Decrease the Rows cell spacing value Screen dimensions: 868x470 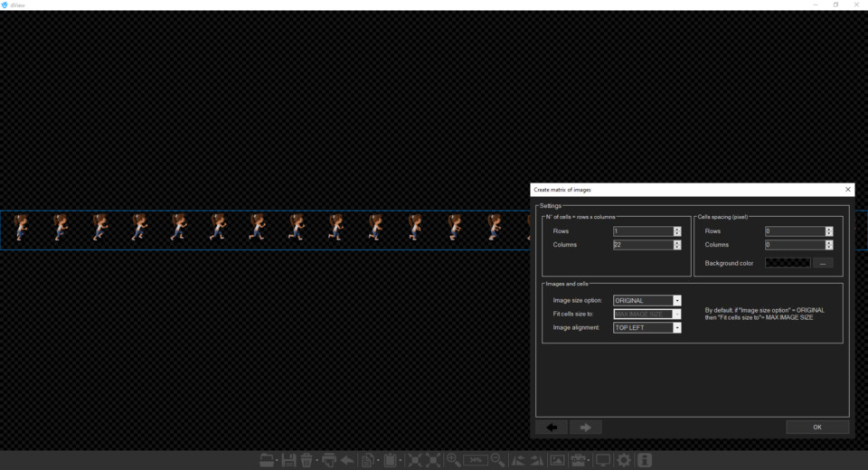829,233
